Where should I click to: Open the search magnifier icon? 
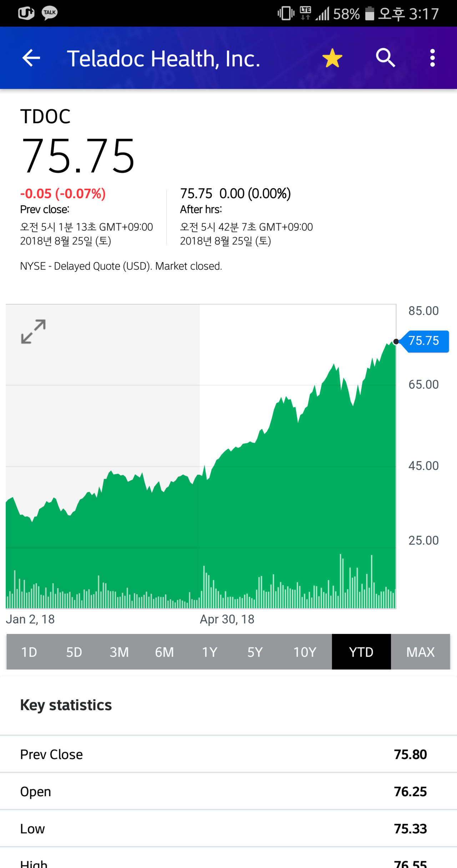click(x=386, y=58)
